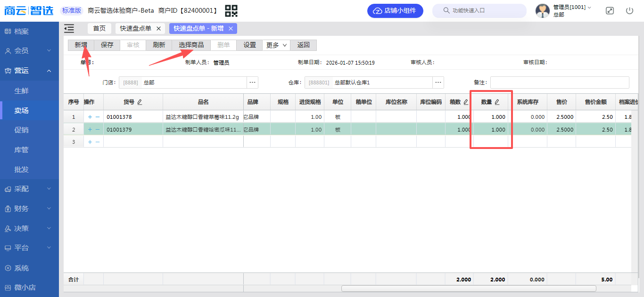Open the 仓库 selector ellipsis button
The width and height of the screenshot is (644, 297).
438,82
